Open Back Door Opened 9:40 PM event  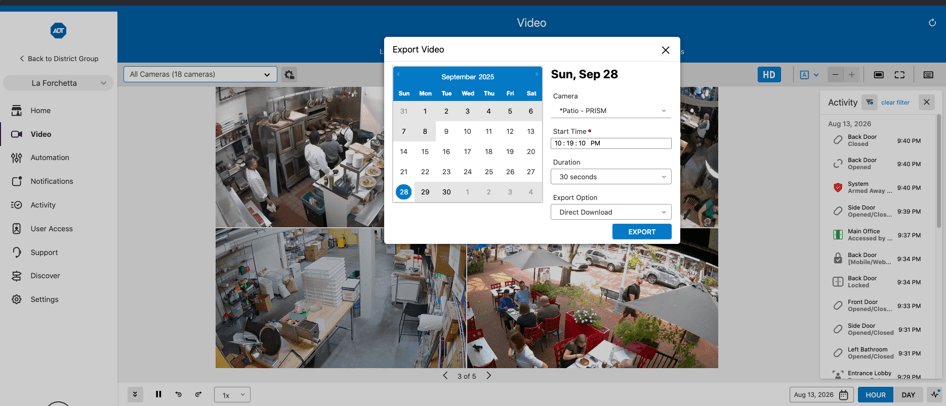[x=878, y=163]
